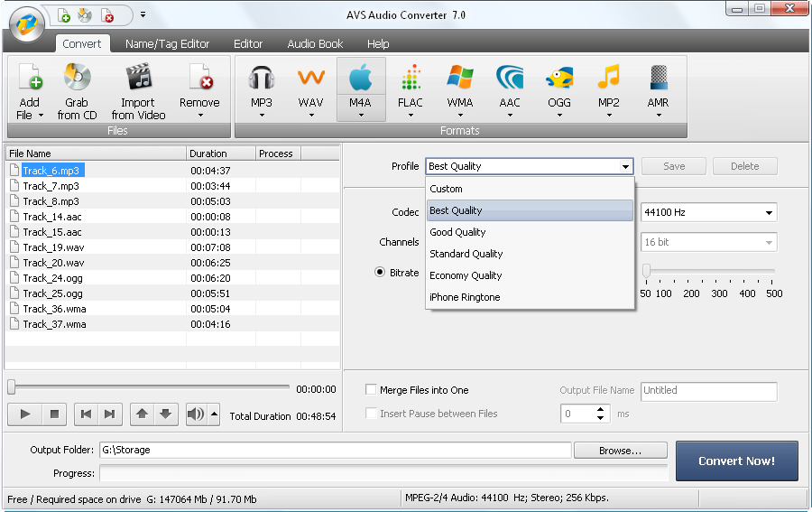Image resolution: width=812 pixels, height=512 pixels.
Task: Select Track_36.wma in file list
Action: tap(54, 309)
